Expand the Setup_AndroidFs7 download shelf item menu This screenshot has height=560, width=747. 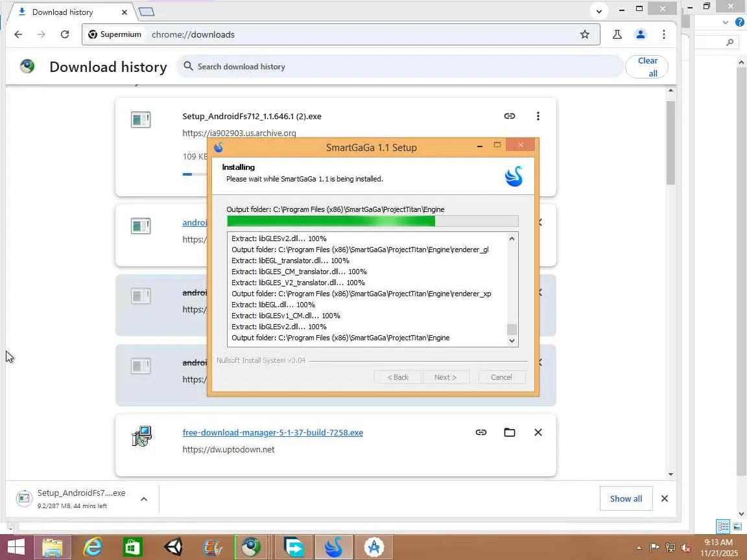click(x=144, y=499)
